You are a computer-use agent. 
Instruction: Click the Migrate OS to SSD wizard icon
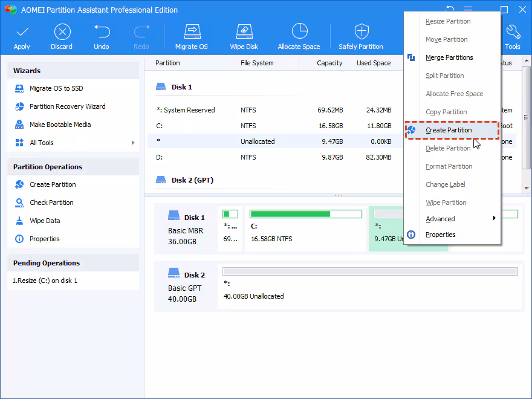19,88
